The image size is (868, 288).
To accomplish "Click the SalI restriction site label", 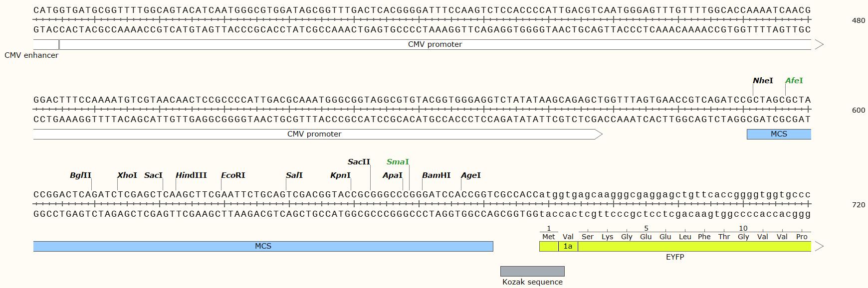I will (294, 175).
